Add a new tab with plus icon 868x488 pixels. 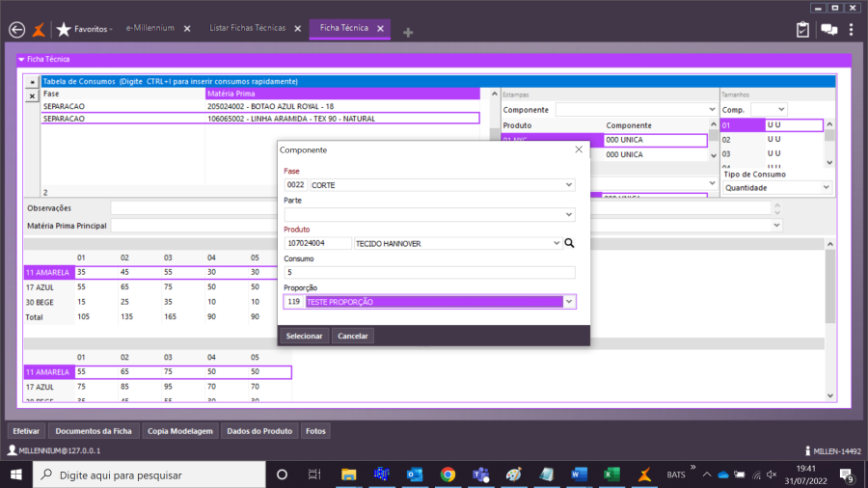tap(408, 32)
